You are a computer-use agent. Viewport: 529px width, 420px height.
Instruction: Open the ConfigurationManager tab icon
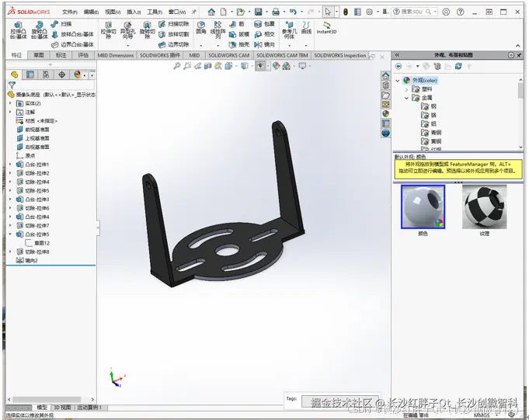(x=46, y=75)
